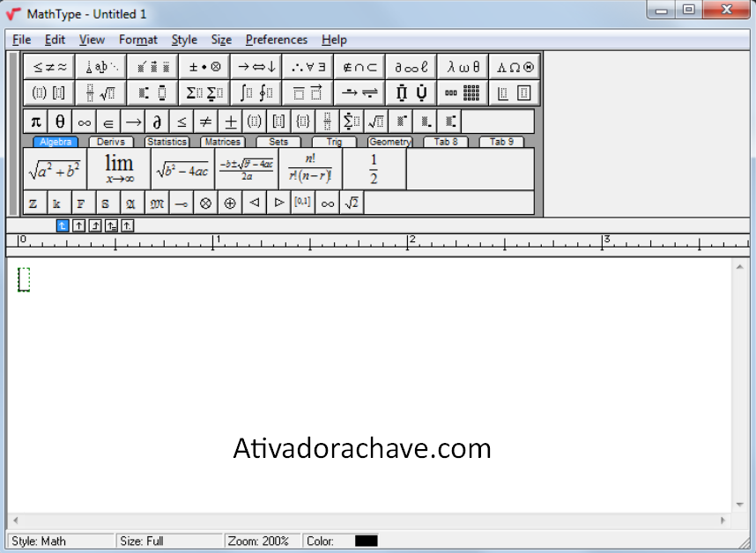Insert the partial derivative symbol

[x=157, y=121]
